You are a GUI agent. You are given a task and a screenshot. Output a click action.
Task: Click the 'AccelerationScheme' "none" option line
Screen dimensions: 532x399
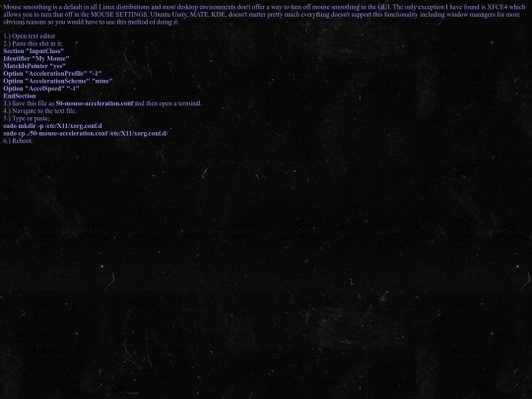58,81
